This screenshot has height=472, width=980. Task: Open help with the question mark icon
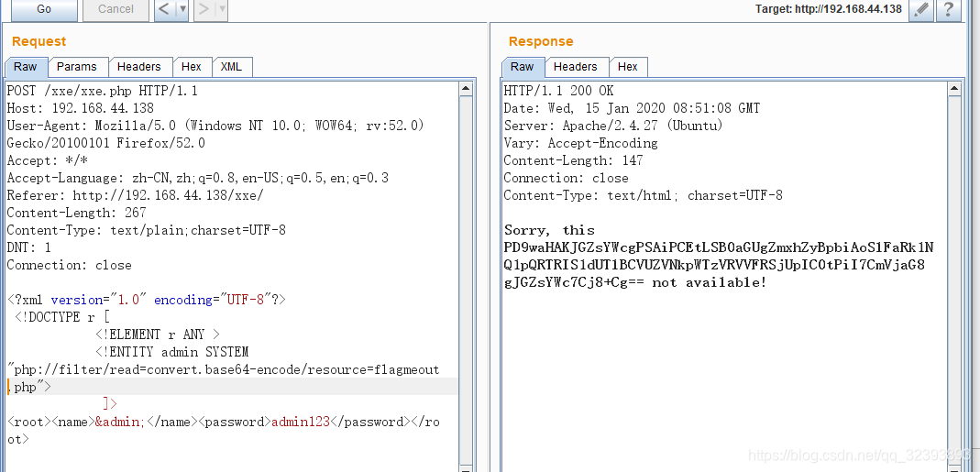(949, 9)
